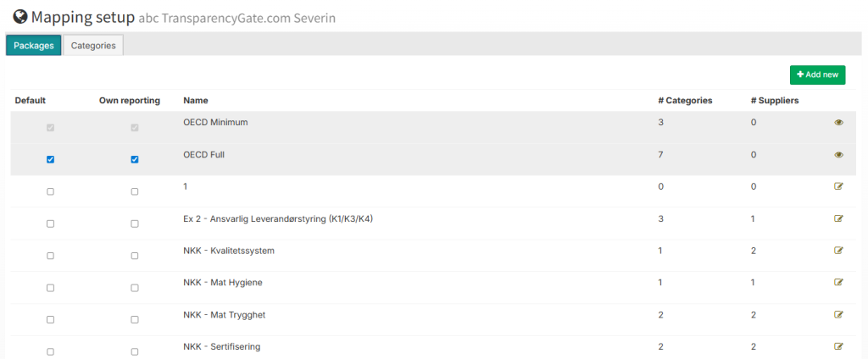
Task: Click the globe icon beside Mapping setup
Action: 19,16
